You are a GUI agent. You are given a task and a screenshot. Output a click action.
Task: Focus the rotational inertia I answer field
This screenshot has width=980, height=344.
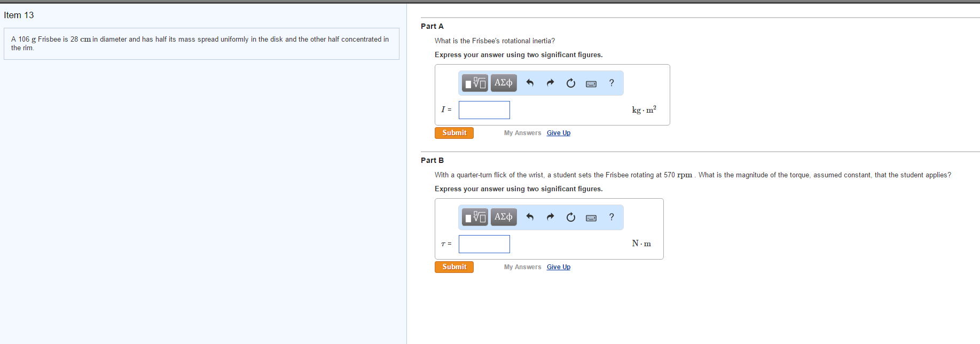[x=484, y=110]
